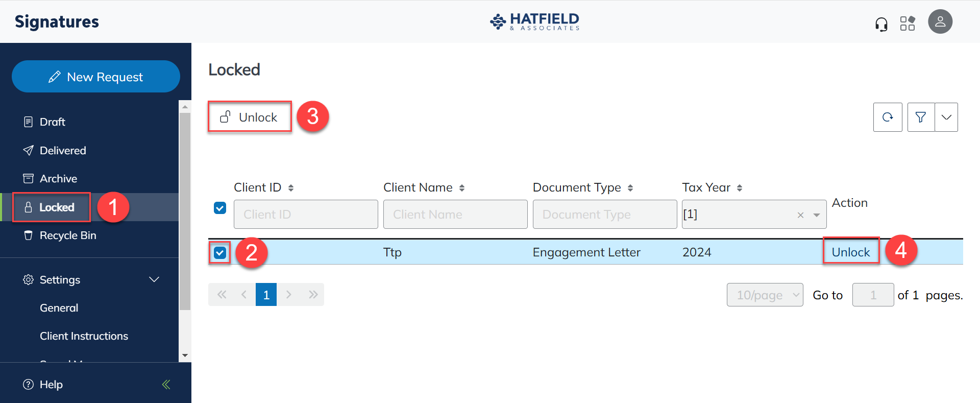Open Client Instructions settings
The image size is (980, 403).
[x=84, y=336]
